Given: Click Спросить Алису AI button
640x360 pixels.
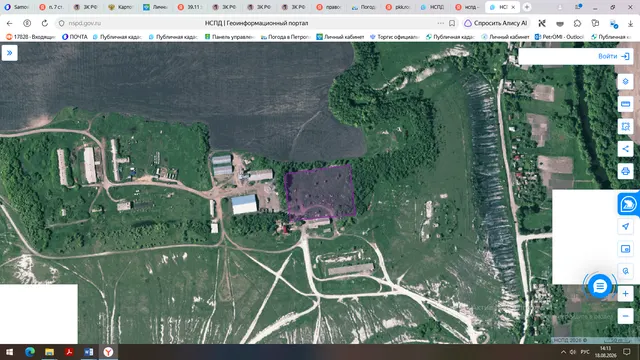Looking at the screenshot, I should pos(496,23).
